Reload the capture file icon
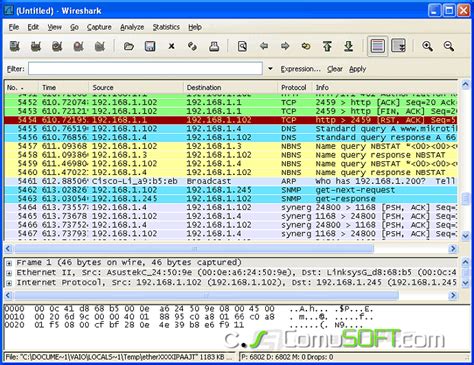474x365 pixels. pos(192,46)
